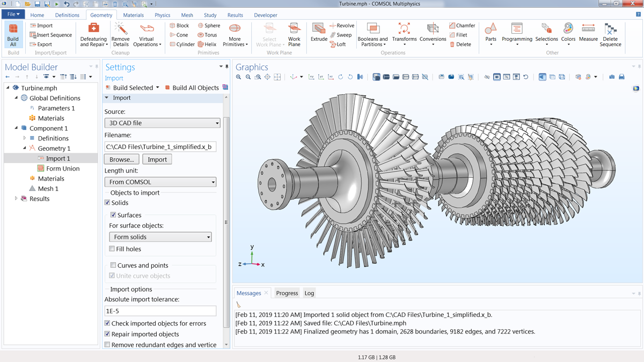The image size is (644, 362).
Task: Click the Browse button for the CAD file
Action: pyautogui.click(x=121, y=159)
